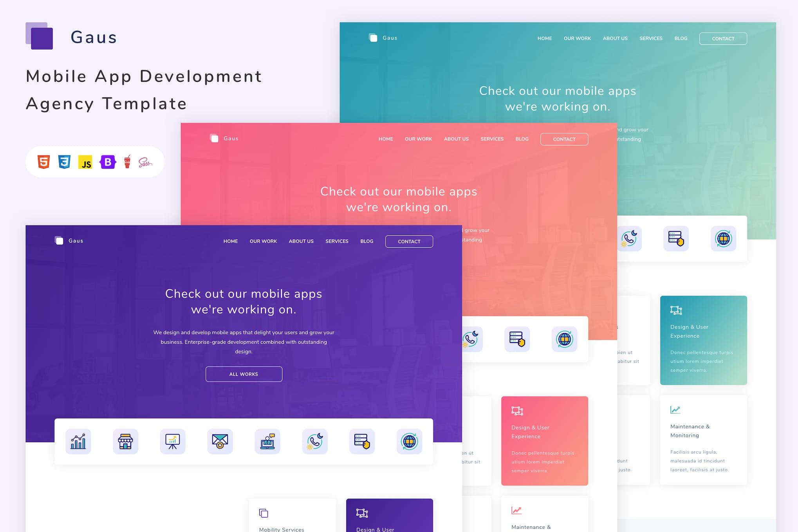Select the globe/web icon
The image size is (798, 532).
tap(410, 440)
